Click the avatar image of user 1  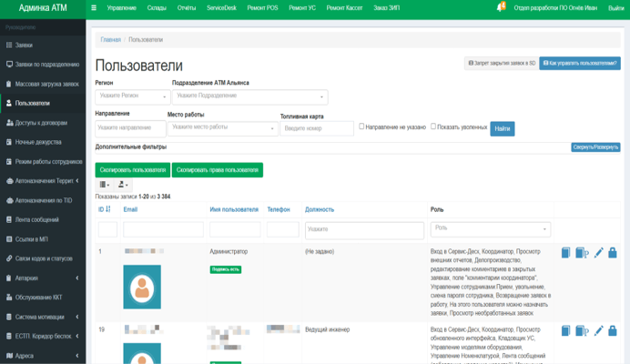pyautogui.click(x=142, y=287)
